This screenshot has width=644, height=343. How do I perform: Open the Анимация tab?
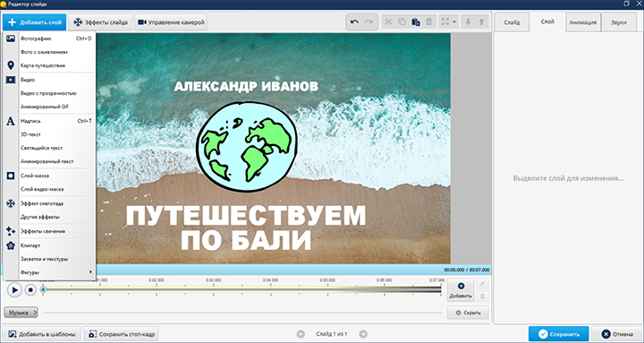coord(583,22)
